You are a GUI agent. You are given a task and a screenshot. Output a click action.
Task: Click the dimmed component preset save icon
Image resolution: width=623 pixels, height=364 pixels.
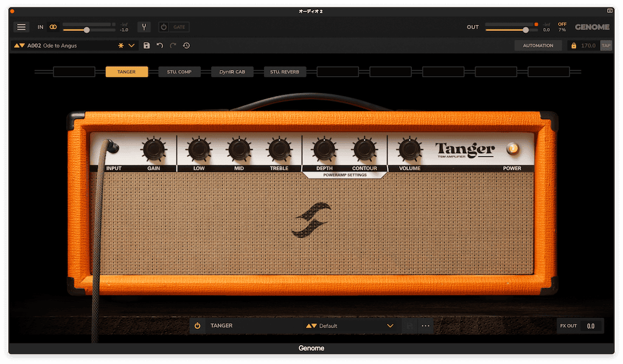point(409,326)
